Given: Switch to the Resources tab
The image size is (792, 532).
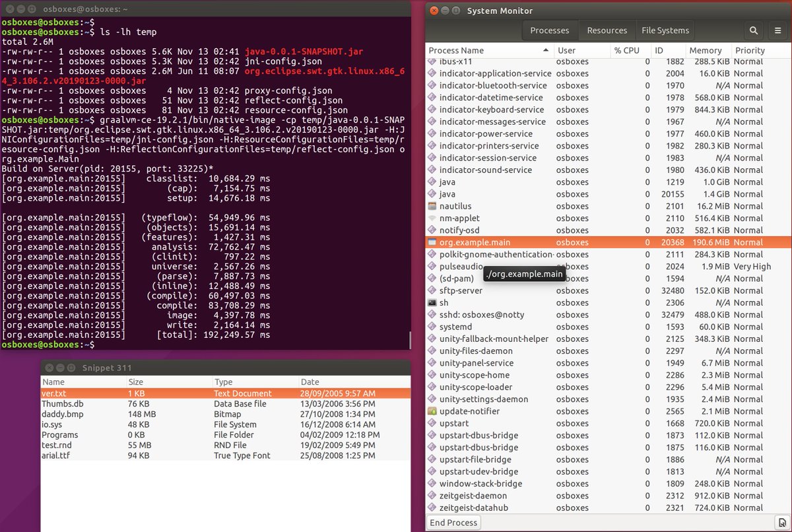Looking at the screenshot, I should tap(607, 30).
